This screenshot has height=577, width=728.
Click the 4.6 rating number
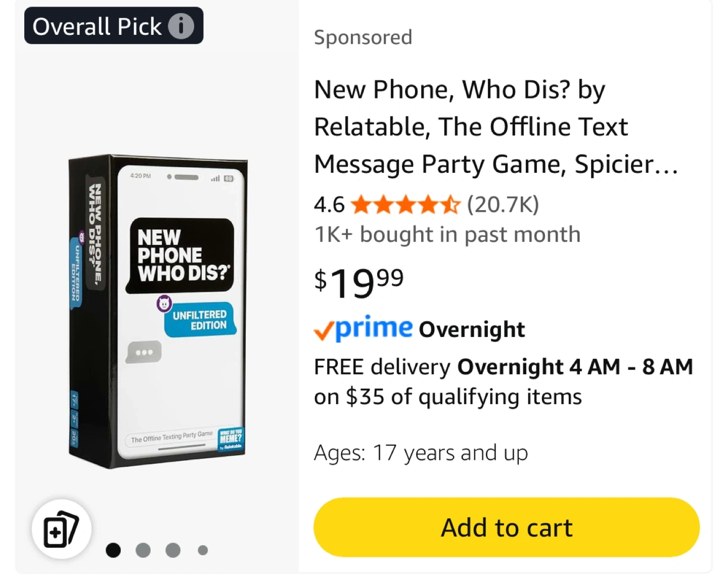(329, 205)
